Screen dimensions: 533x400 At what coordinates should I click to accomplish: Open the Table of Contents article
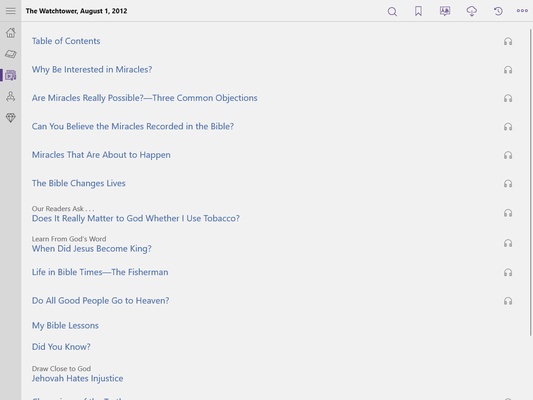[x=66, y=41]
